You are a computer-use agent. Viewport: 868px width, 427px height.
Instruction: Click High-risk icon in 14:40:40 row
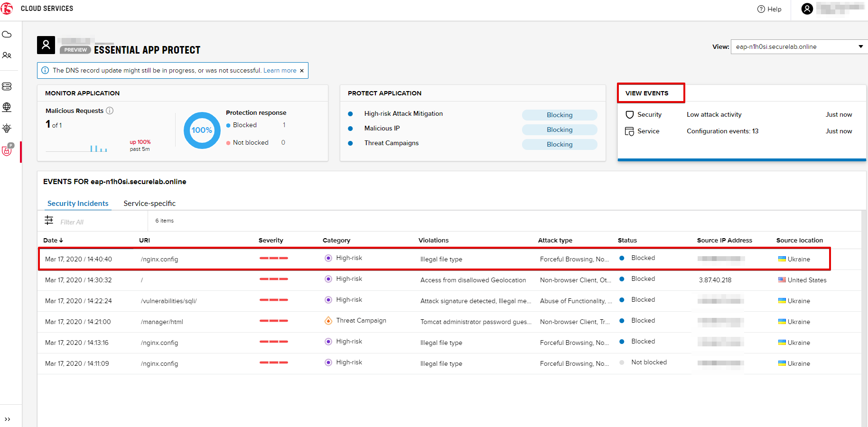tap(328, 258)
